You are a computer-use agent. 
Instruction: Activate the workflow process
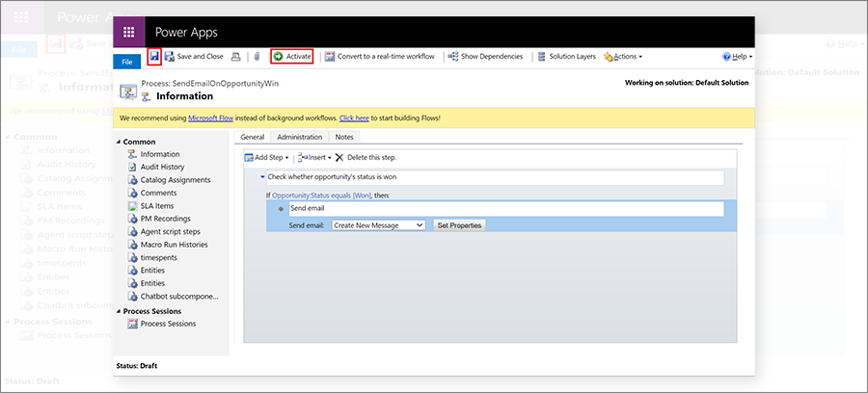click(x=292, y=57)
